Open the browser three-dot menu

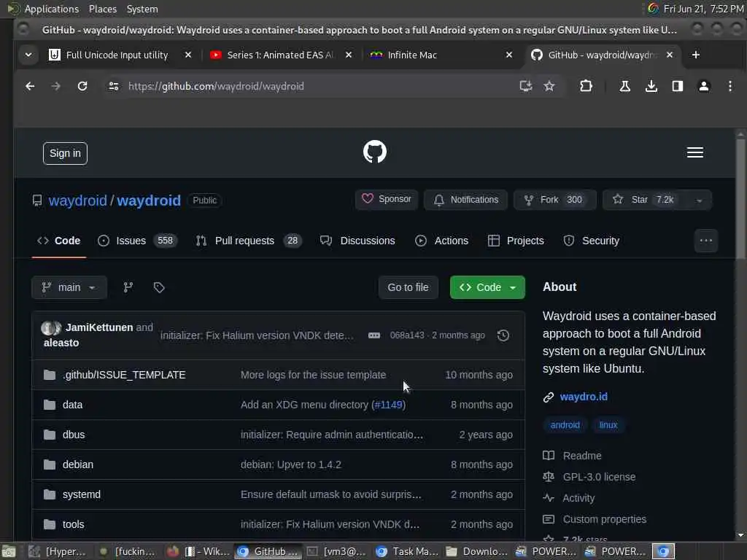[x=729, y=86]
